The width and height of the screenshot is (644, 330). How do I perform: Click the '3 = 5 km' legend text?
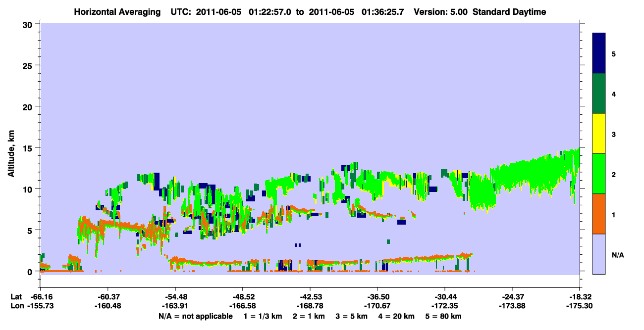pos(352,316)
